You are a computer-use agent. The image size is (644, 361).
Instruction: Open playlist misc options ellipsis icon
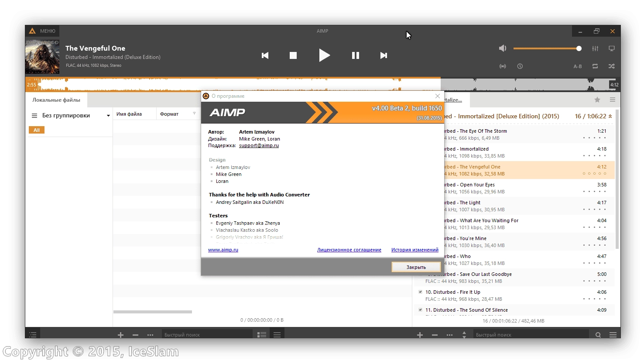point(449,335)
